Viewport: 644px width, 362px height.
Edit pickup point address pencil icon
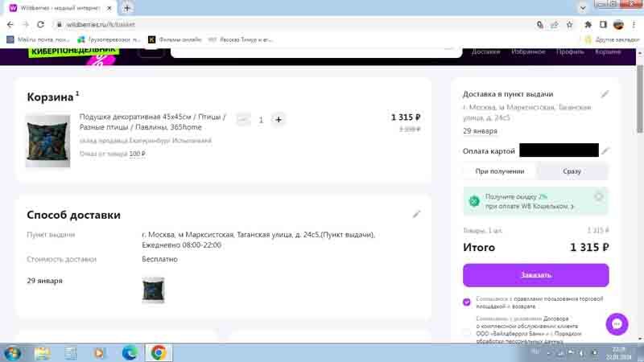point(605,94)
